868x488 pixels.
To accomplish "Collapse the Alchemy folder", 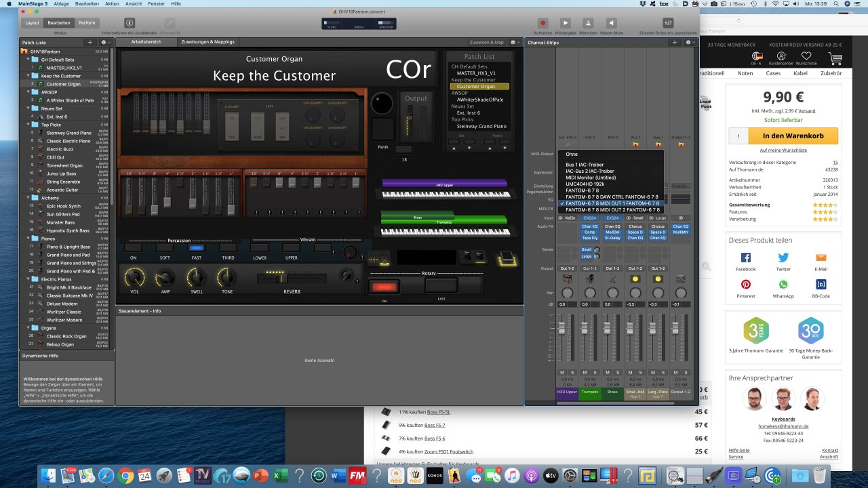I will coord(28,198).
